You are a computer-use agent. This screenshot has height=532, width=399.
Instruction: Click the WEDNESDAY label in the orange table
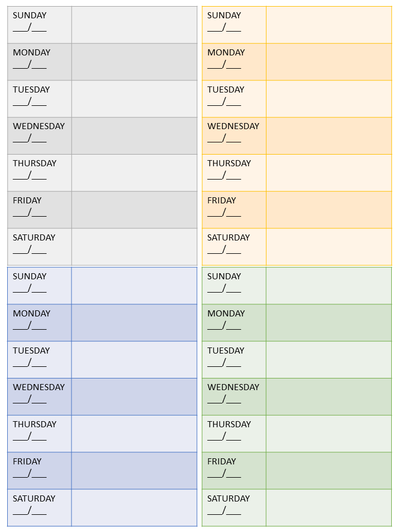(233, 126)
